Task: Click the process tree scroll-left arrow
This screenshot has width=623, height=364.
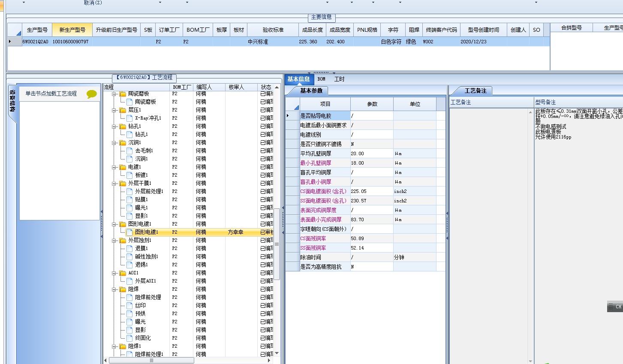Action: click(106, 361)
